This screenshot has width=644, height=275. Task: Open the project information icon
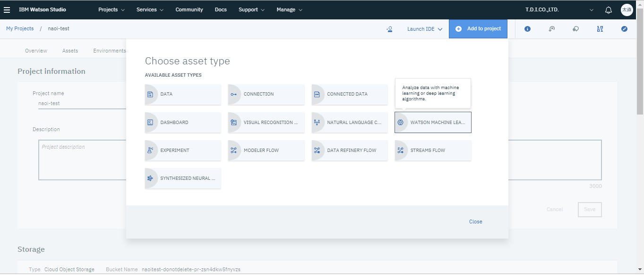(x=527, y=29)
